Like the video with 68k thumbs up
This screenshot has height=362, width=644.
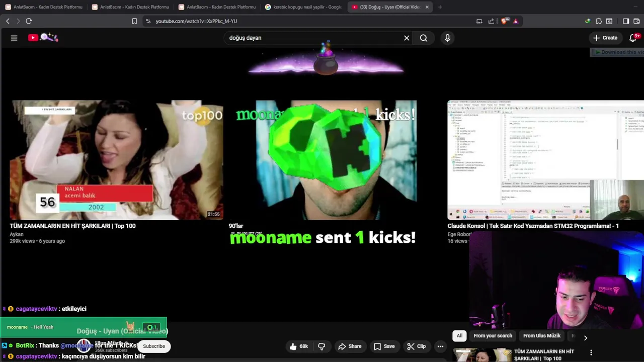coord(298,346)
